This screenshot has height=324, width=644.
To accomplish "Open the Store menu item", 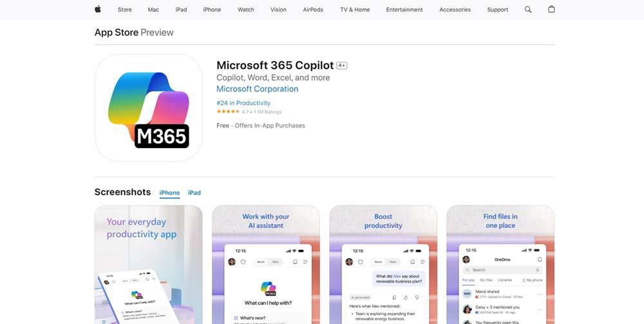I will pyautogui.click(x=124, y=10).
